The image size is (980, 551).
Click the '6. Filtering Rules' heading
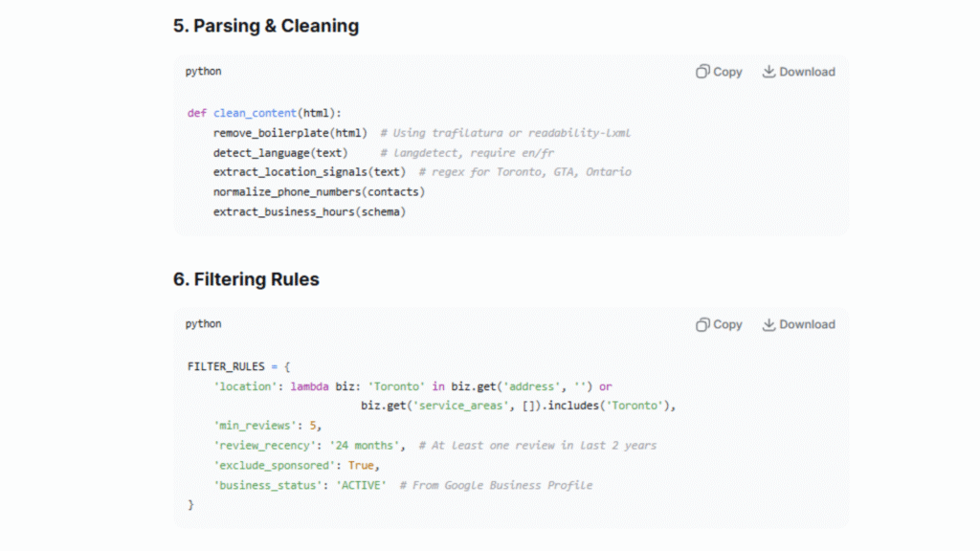click(x=246, y=279)
